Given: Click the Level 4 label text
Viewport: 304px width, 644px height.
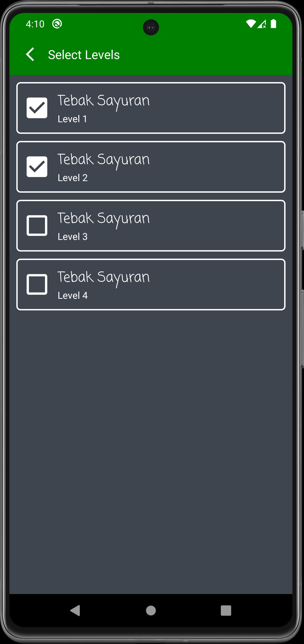Looking at the screenshot, I should click(x=73, y=295).
